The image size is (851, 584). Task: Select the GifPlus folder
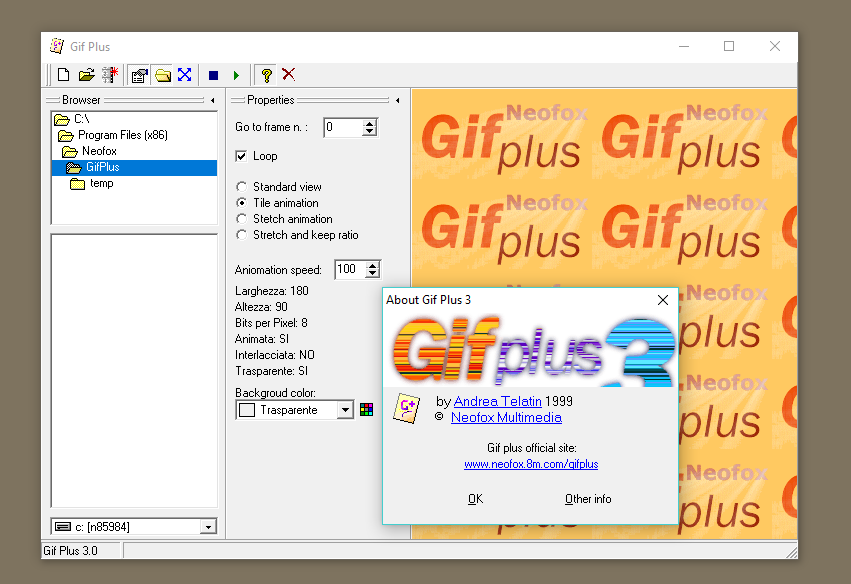pos(134,167)
